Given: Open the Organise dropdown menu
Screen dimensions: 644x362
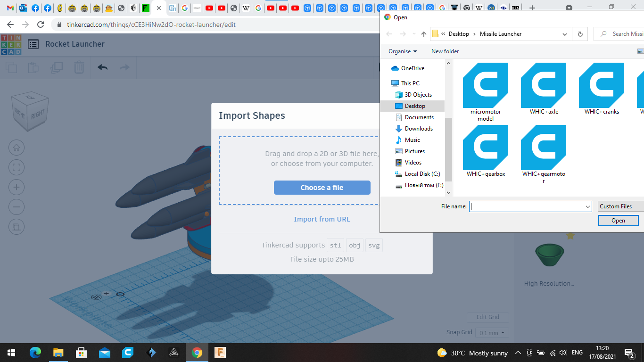Looking at the screenshot, I should [402, 51].
